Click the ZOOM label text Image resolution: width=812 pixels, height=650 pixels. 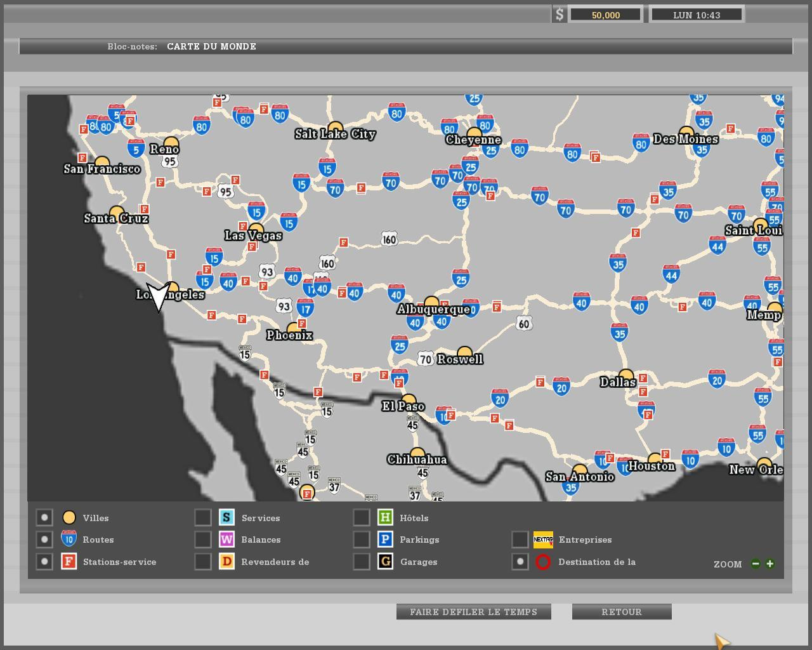tap(728, 564)
